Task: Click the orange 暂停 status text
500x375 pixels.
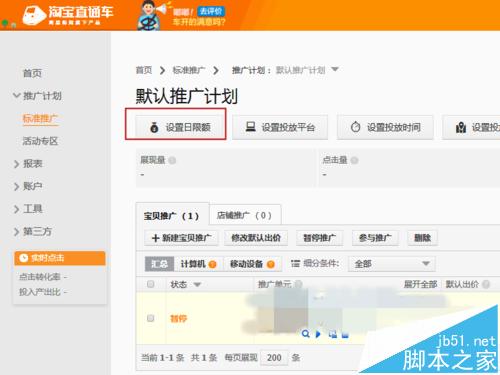Action: click(x=179, y=318)
